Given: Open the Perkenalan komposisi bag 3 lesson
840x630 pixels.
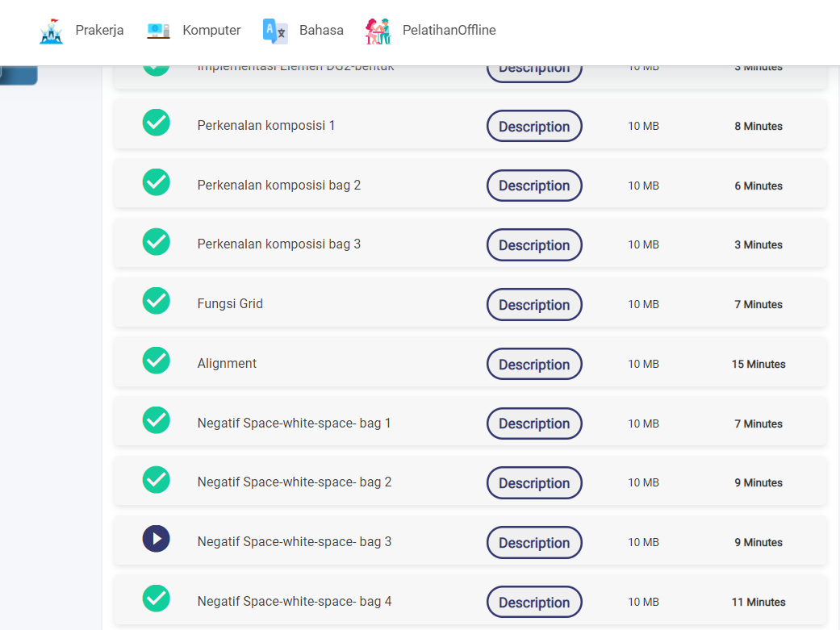Looking at the screenshot, I should click(x=278, y=244).
